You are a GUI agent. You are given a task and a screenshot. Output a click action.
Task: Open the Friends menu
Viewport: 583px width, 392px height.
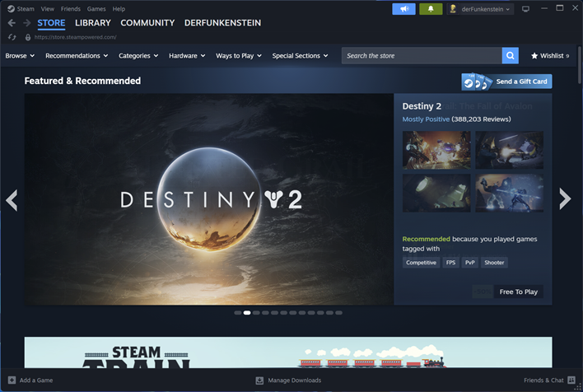point(71,9)
